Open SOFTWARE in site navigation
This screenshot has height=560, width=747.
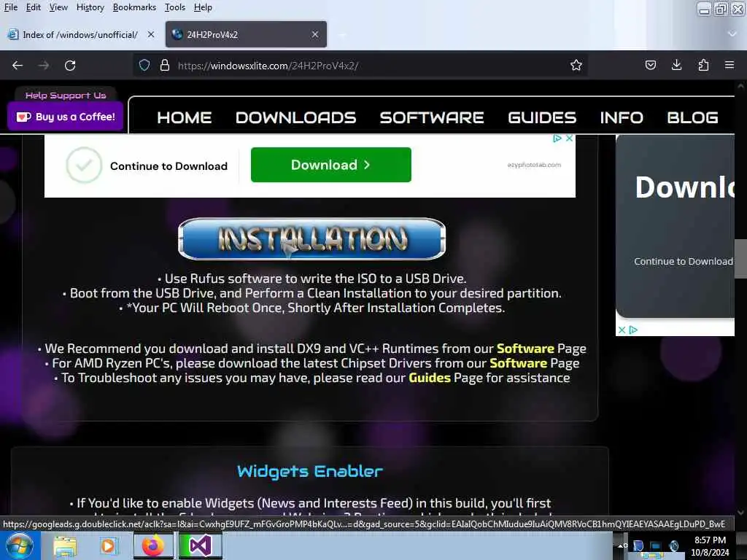point(432,117)
